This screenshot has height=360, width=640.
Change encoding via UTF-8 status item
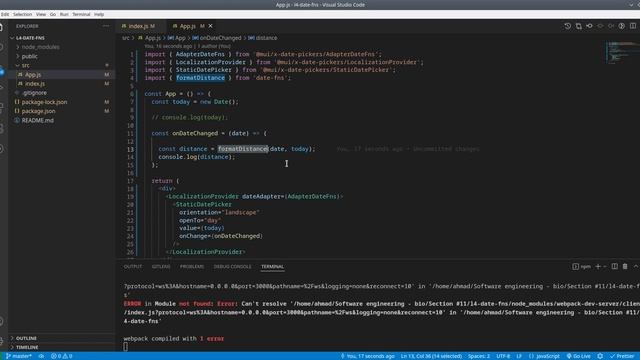point(503,356)
